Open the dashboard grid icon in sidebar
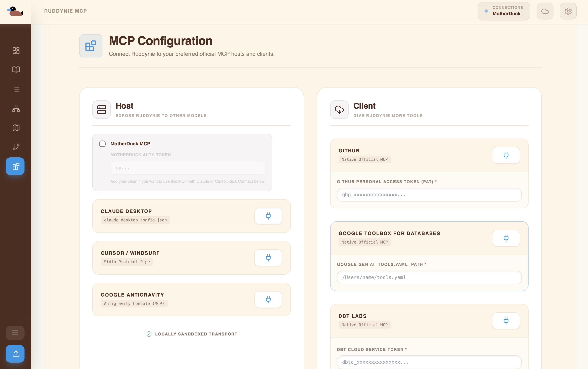 coord(15,51)
